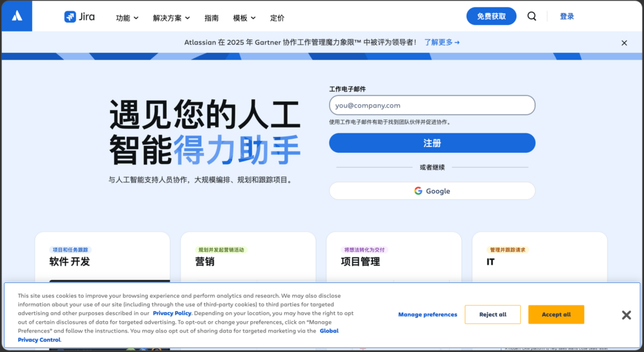The height and width of the screenshot is (352, 644).
Task: Click the Reject all cookies button
Action: point(493,315)
